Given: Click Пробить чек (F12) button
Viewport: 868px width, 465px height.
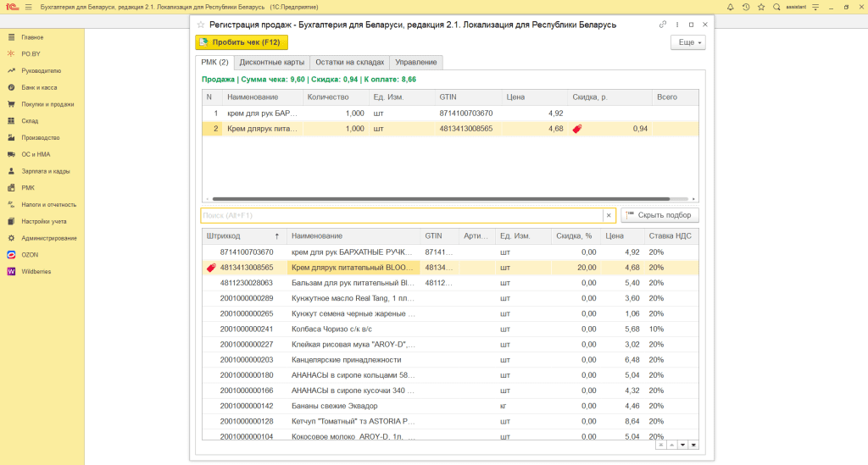Looking at the screenshot, I should pos(242,42).
